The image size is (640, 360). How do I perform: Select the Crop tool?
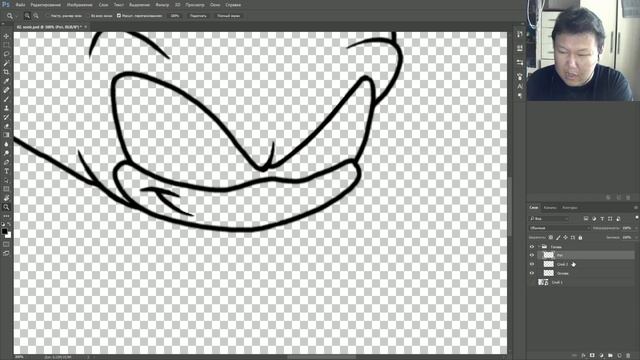(6, 72)
